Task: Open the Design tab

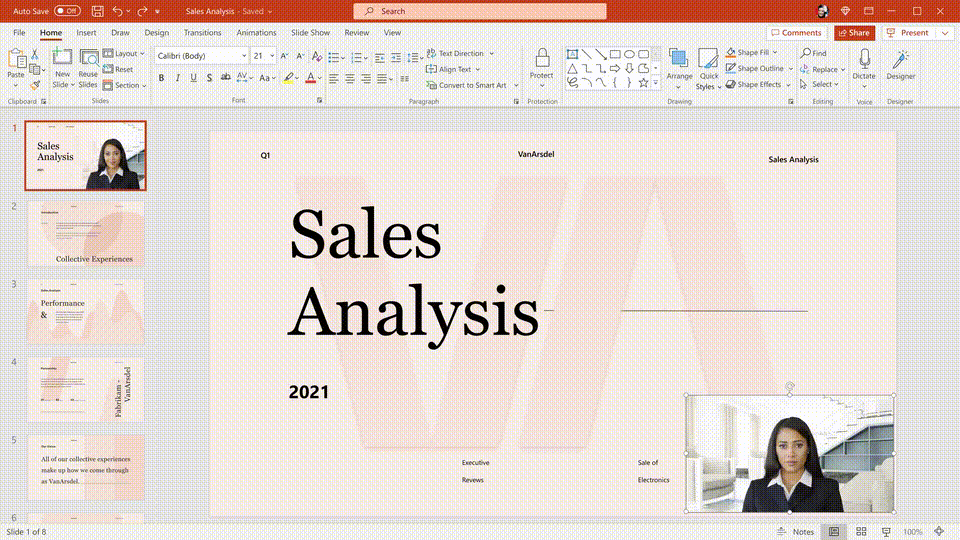Action: point(157,32)
